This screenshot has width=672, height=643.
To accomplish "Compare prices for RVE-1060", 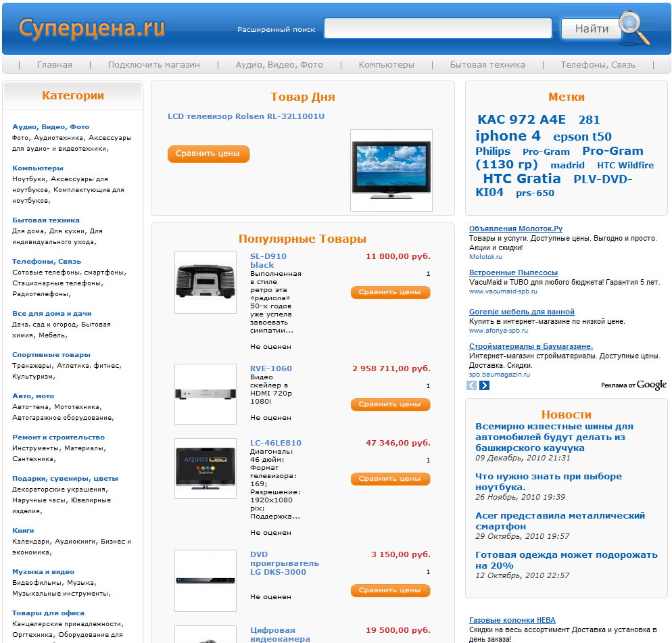I will (390, 404).
